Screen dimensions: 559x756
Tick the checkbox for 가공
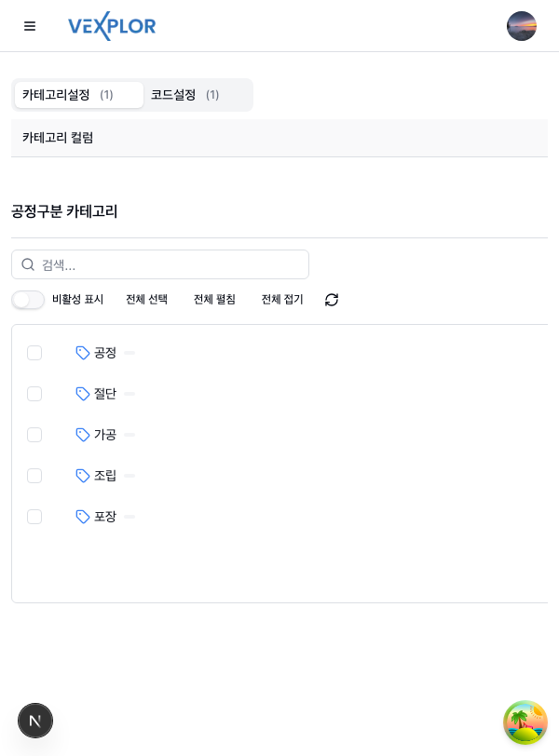[x=34, y=435]
